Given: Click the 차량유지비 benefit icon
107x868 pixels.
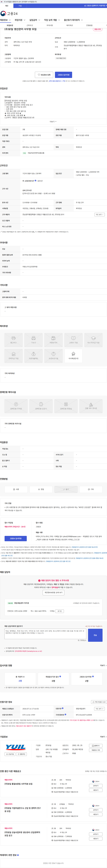Looking at the screenshot, I should [x=53, y=340].
